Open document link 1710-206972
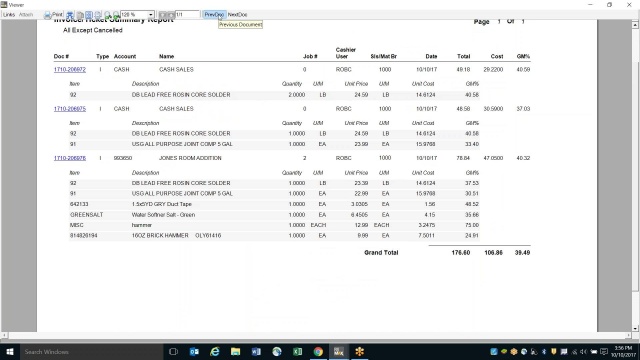This screenshot has width=640, height=360. coord(70,70)
